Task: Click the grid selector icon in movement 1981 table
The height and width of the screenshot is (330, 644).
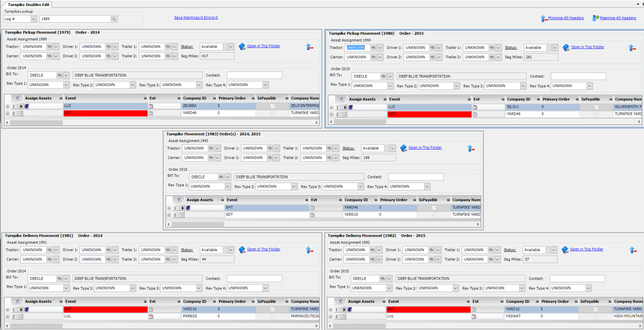Action: 17,302
